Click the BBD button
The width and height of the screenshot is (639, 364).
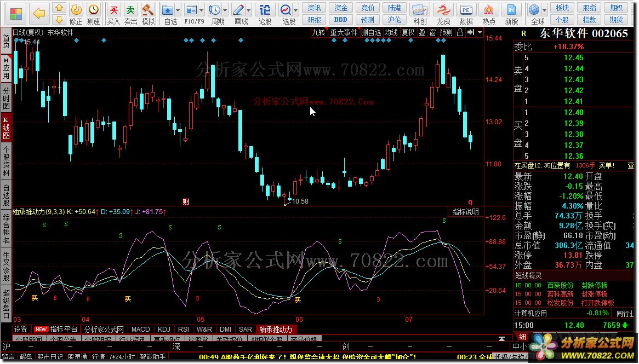tap(341, 19)
